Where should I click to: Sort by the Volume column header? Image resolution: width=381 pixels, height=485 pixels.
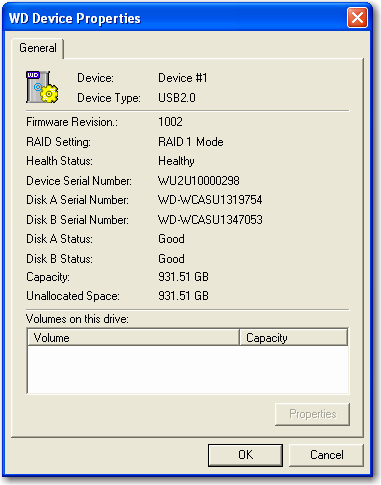[x=133, y=338]
